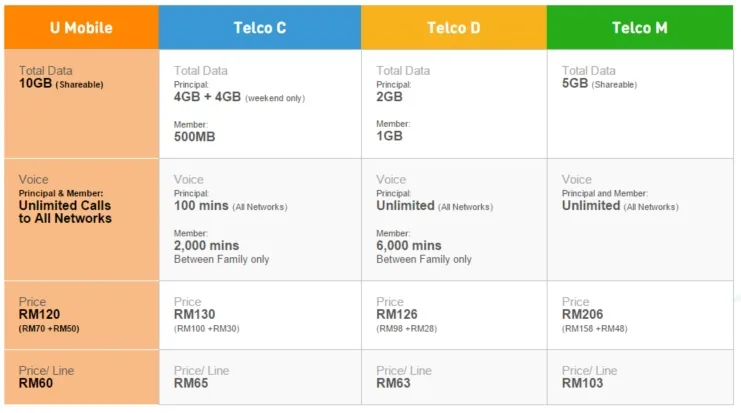Click U Mobile 10GB shareable data cell

point(61,84)
